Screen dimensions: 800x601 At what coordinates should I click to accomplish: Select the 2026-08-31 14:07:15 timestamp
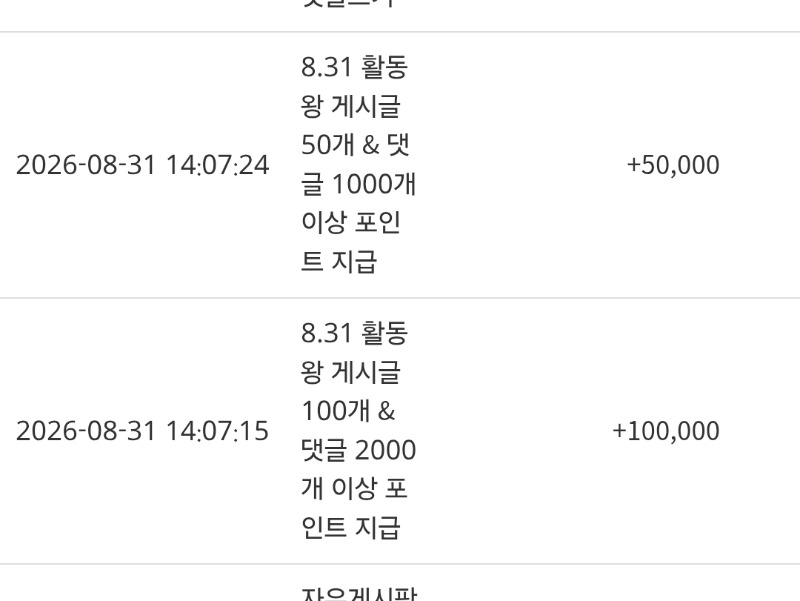click(x=142, y=431)
